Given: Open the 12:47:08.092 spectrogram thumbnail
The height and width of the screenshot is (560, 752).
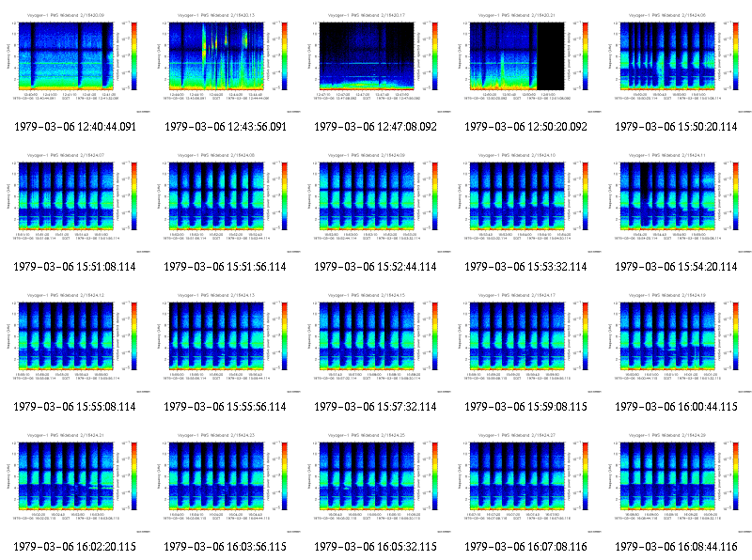Looking at the screenshot, I should click(x=376, y=62).
